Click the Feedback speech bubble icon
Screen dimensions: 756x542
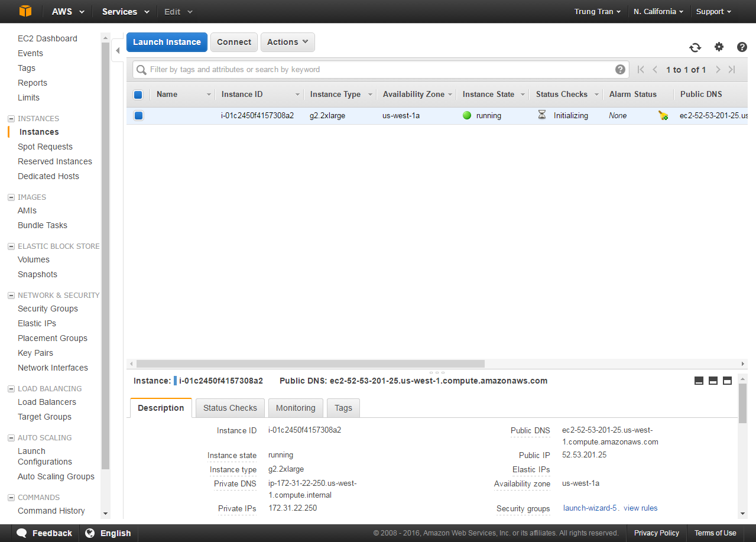coord(22,533)
